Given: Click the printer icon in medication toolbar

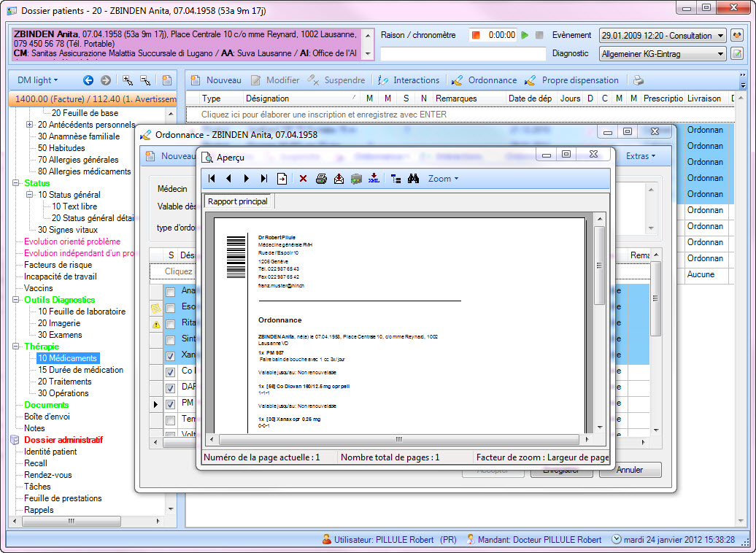Looking at the screenshot, I should 639,80.
